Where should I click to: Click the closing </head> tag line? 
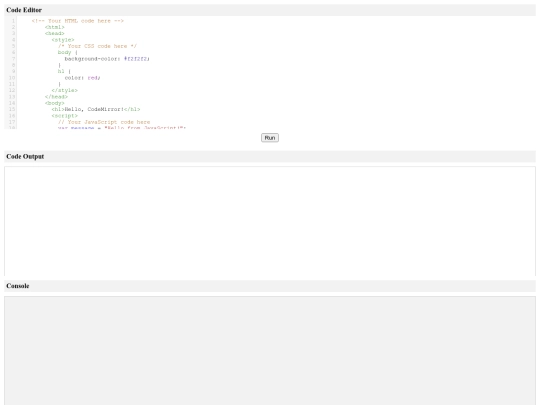(x=56, y=96)
